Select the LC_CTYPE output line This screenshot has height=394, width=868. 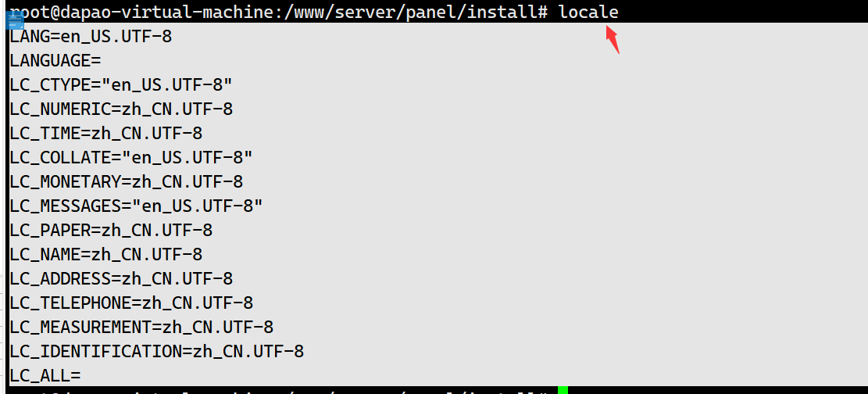(120, 84)
